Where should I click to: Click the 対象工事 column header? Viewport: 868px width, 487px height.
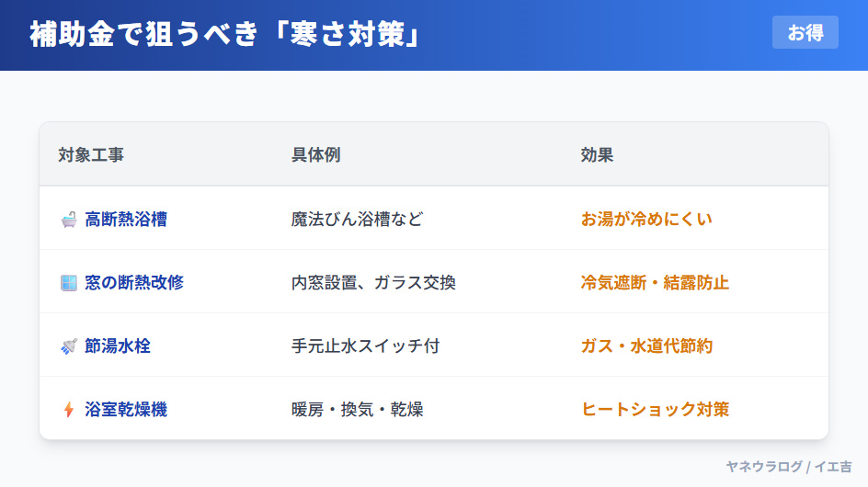point(91,155)
